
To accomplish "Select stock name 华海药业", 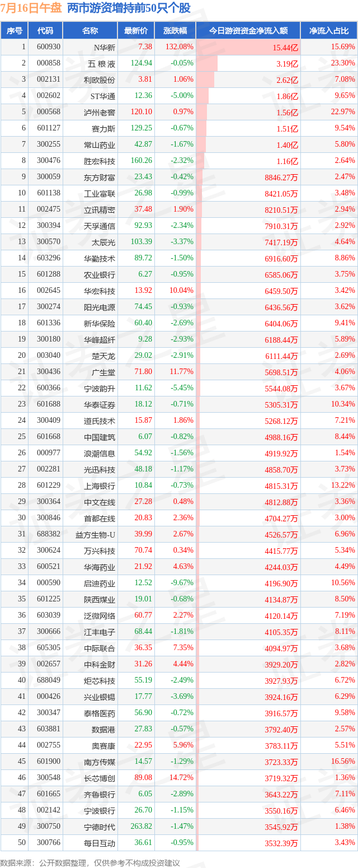I will click(x=100, y=567).
